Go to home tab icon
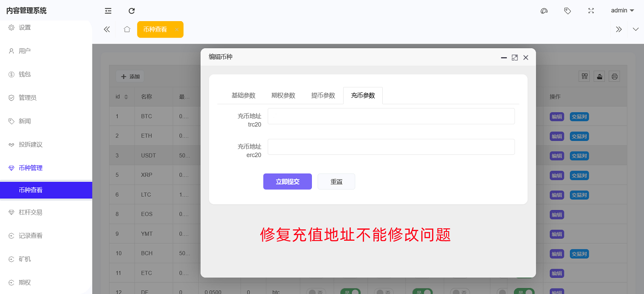Viewport: 644px width, 294px height. coord(127,29)
